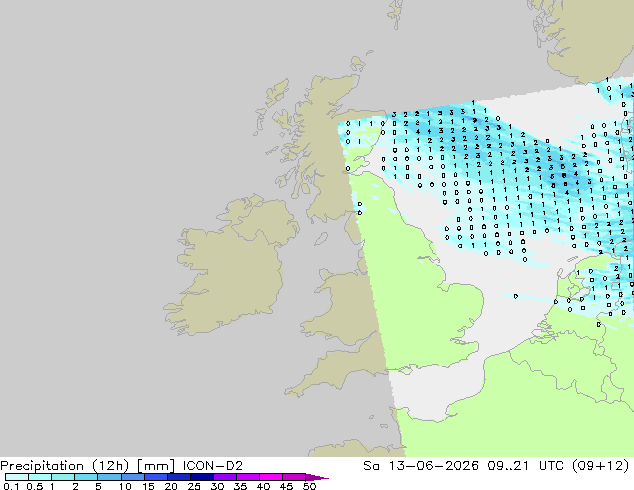
Task: Click the 0.1–0.5 mm legend color swatch
Action: pyautogui.click(x=17, y=477)
